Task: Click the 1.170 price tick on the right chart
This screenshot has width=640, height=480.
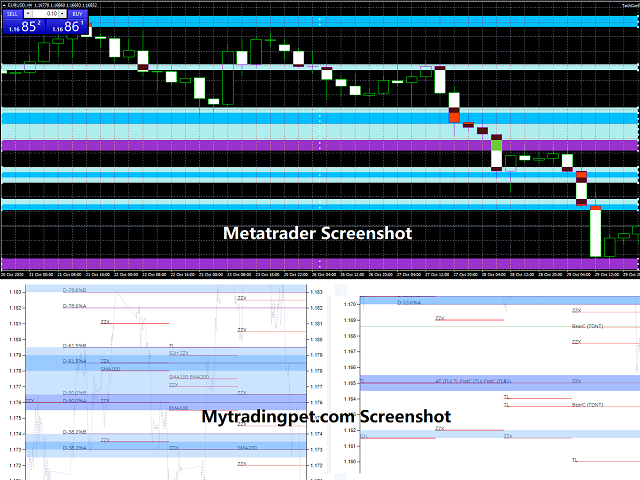Action: click(x=349, y=304)
